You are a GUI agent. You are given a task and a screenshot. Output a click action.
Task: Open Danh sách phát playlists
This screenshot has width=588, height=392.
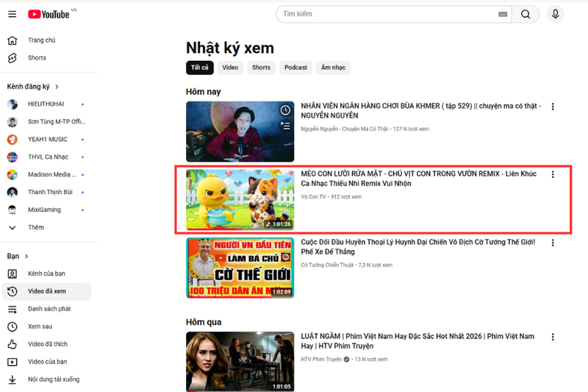(47, 309)
